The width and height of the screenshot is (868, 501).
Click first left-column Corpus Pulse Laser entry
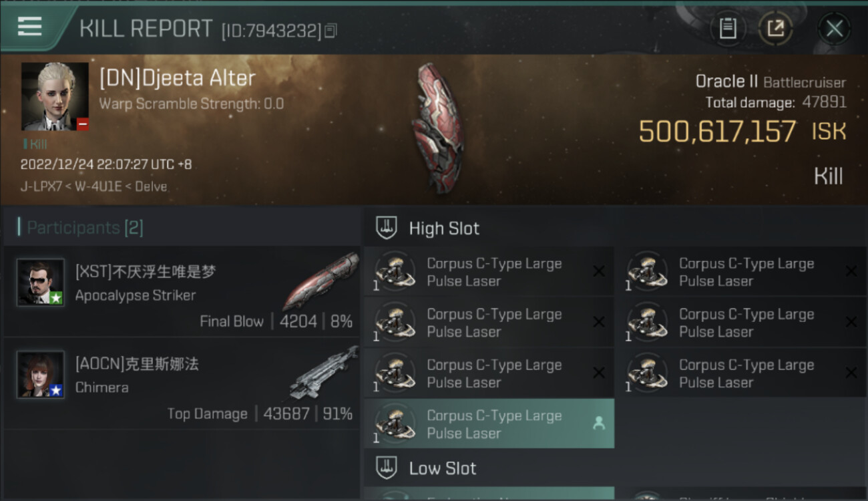[489, 272]
